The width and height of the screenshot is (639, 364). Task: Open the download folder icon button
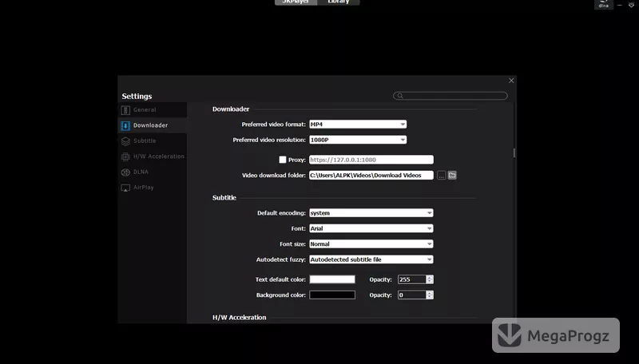(452, 175)
